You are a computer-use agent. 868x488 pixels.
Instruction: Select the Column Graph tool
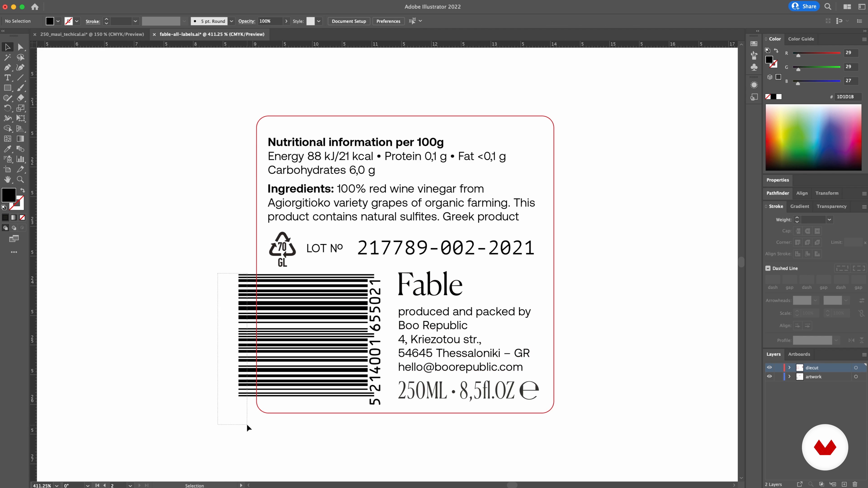(x=21, y=159)
